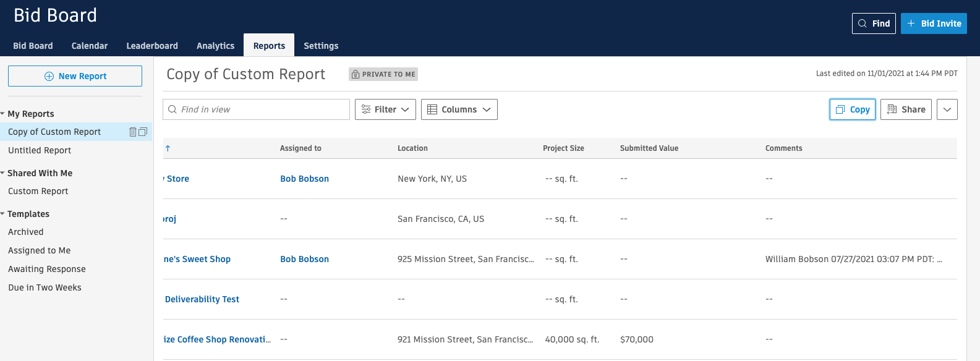
Task: Open the Filter dropdown
Action: (x=385, y=109)
